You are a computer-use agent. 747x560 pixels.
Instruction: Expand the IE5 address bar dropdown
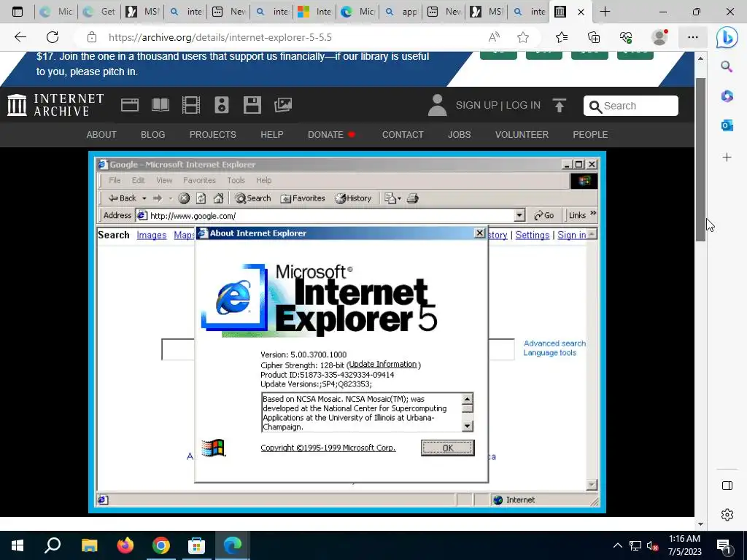click(x=519, y=216)
